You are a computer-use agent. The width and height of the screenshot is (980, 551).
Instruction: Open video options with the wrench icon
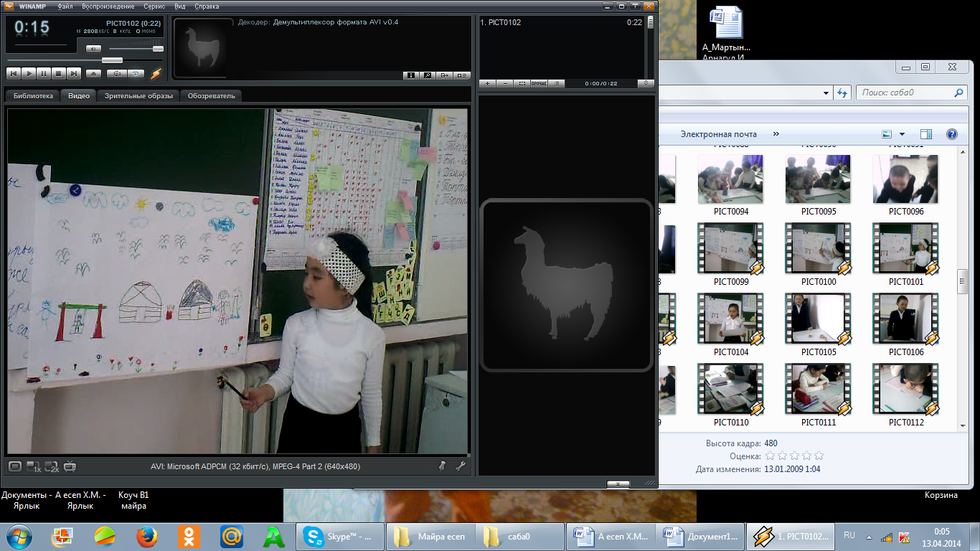point(461,466)
